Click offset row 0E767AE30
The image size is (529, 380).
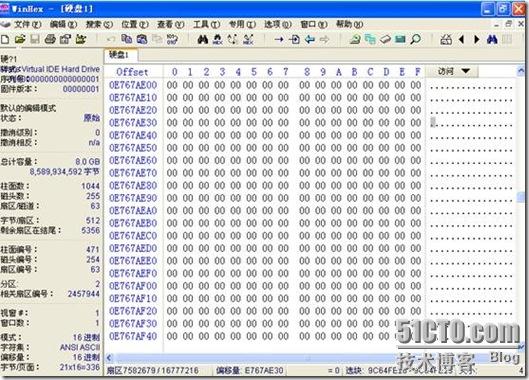pyautogui.click(x=133, y=123)
